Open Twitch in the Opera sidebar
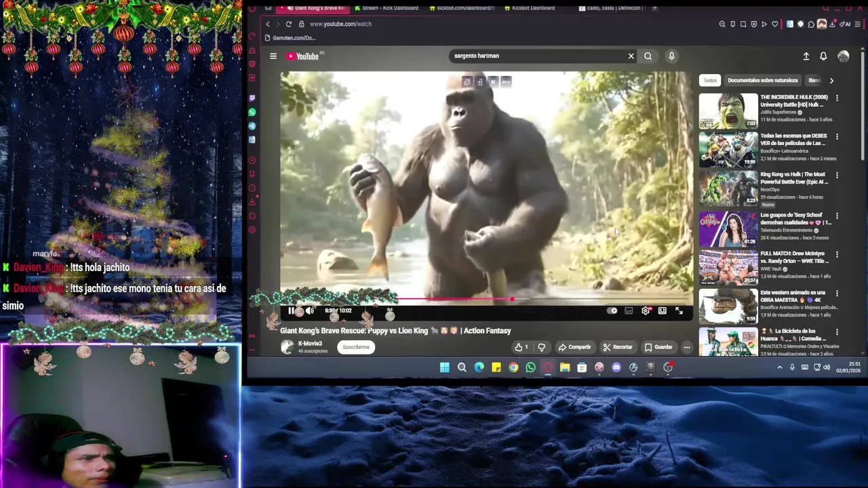The image size is (868, 488). pyautogui.click(x=252, y=98)
